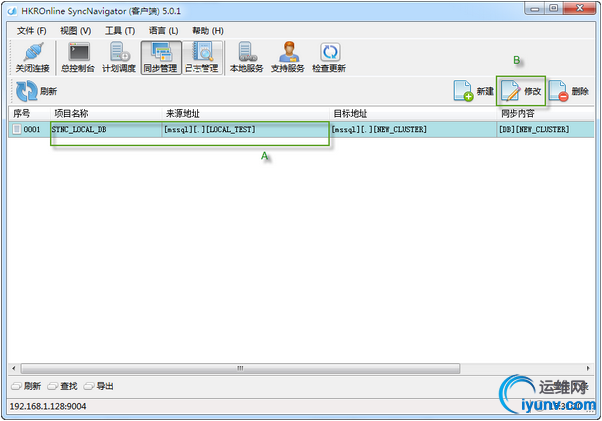Open 计划调度 (schedule) toolbar icon

(119, 58)
